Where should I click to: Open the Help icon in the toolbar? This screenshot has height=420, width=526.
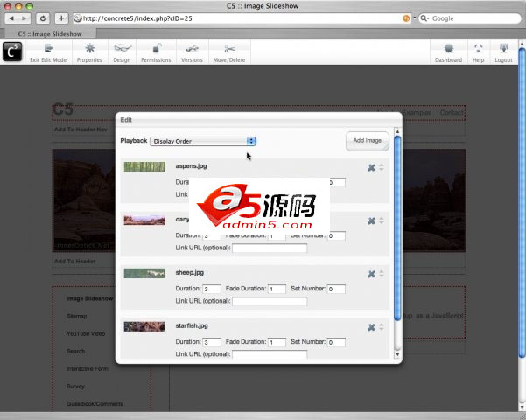(478, 51)
